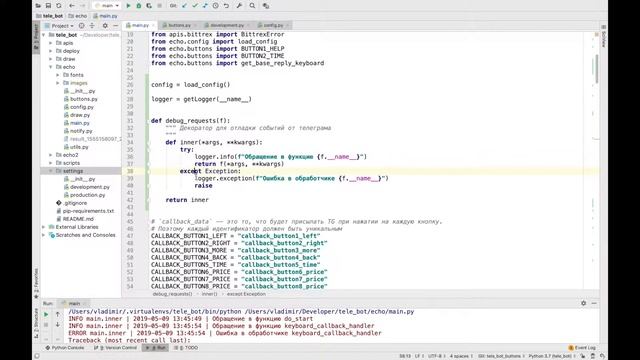Screen dimensions: 640x360
Task: Stop the process via gray stop toolbar icon
Action: [160, 6]
